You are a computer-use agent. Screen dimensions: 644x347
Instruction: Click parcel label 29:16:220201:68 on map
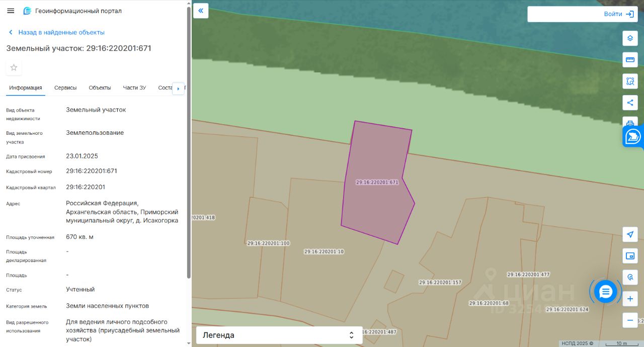tap(489, 303)
